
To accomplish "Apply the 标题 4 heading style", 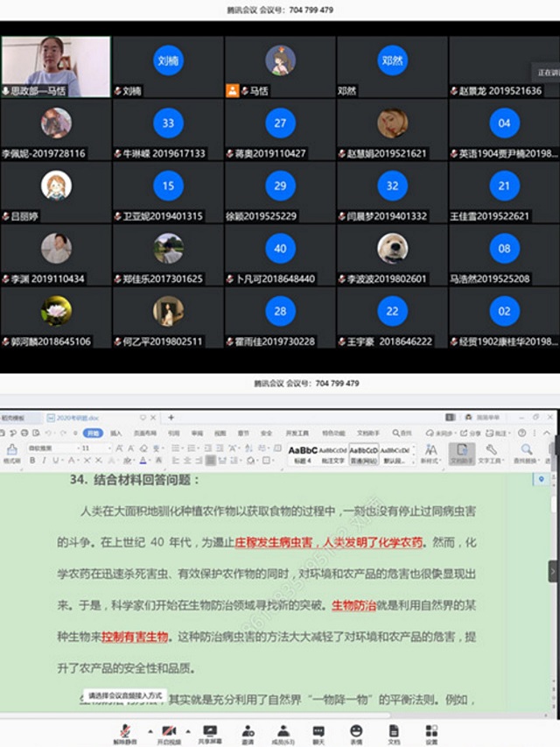I will coord(303,455).
